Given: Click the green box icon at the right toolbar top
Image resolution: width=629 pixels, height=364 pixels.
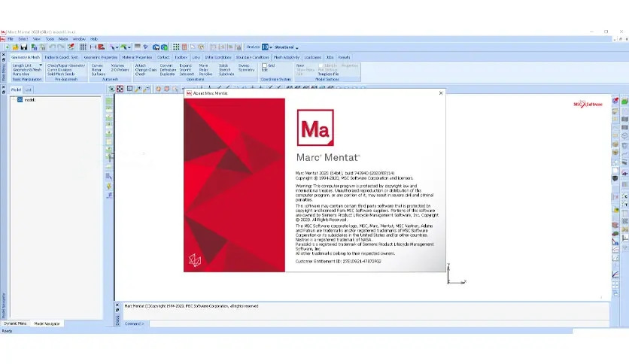Looking at the screenshot, I should pos(624,102).
